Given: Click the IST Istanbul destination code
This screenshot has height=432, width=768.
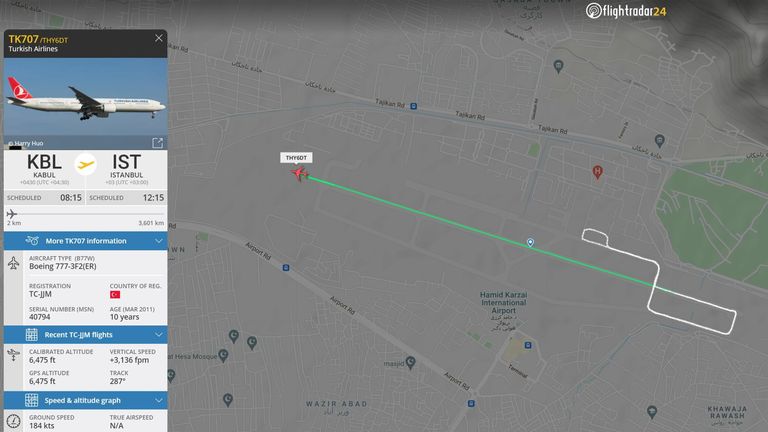Looking at the screenshot, I should click(126, 162).
